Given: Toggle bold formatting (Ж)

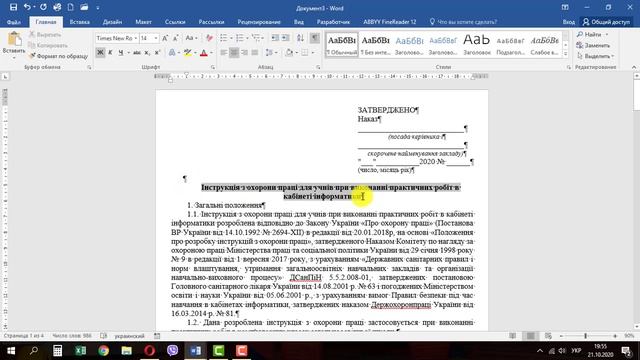Looking at the screenshot, I should tap(100, 53).
